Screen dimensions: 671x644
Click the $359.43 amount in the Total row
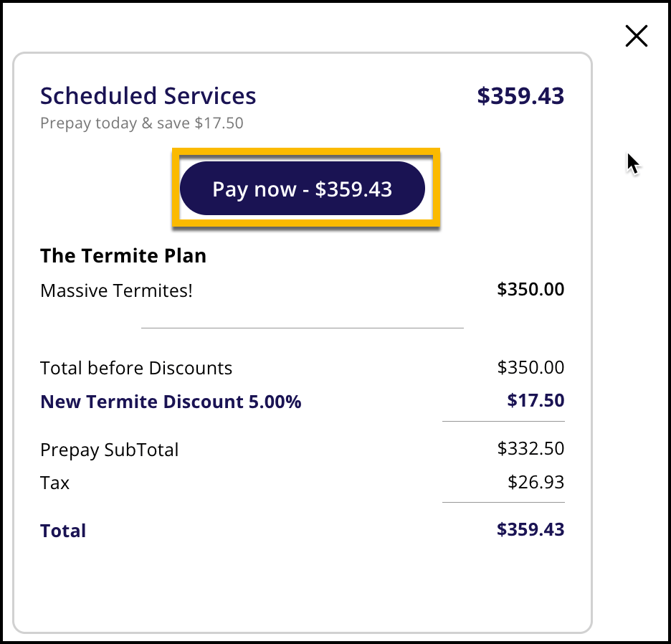(530, 530)
